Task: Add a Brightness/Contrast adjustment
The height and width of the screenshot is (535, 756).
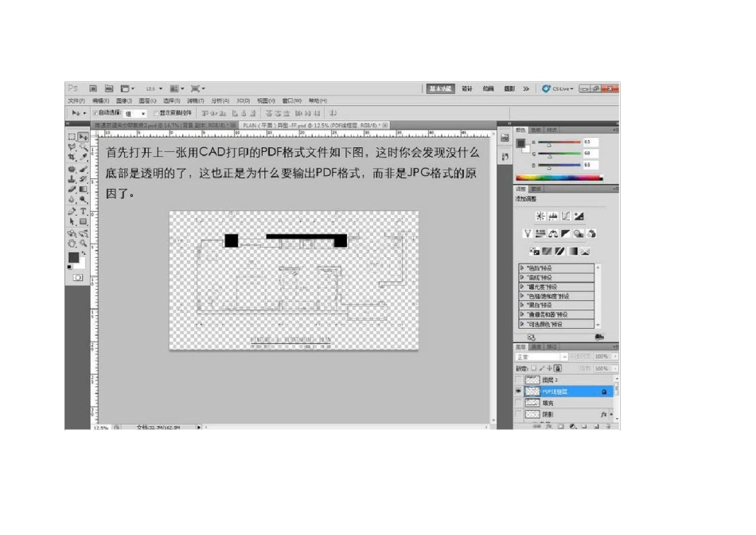Action: (x=540, y=216)
